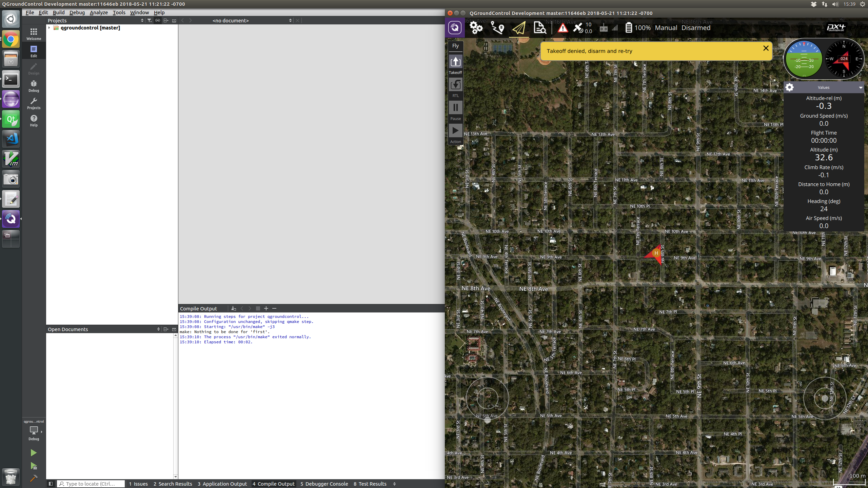The height and width of the screenshot is (488, 868).
Task: Click the compass heading instrument
Action: 844,59
